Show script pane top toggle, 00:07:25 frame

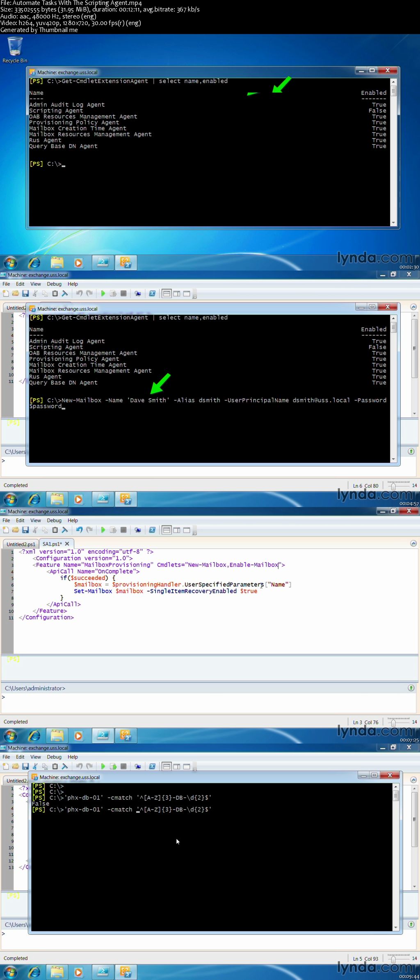(167, 530)
